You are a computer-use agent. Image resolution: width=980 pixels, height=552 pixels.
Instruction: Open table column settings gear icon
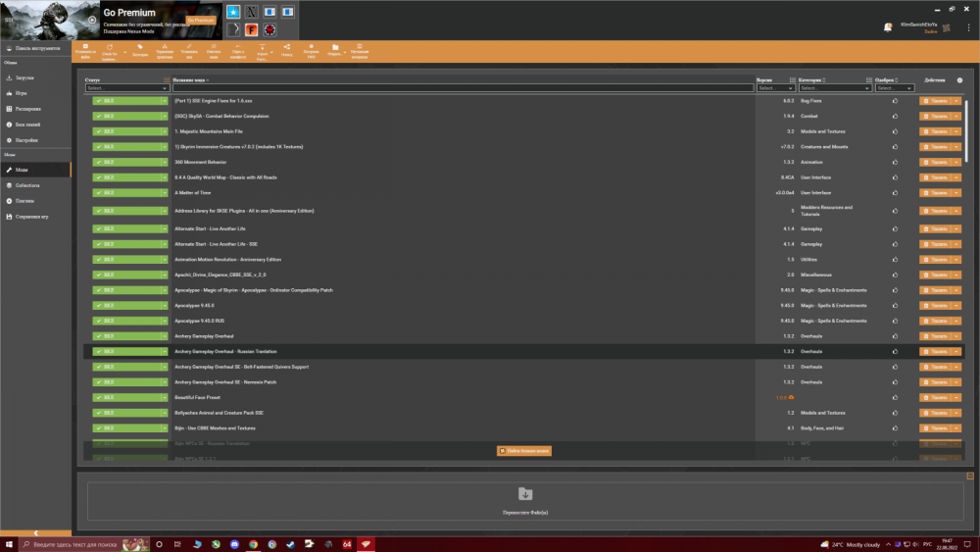pyautogui.click(x=960, y=80)
